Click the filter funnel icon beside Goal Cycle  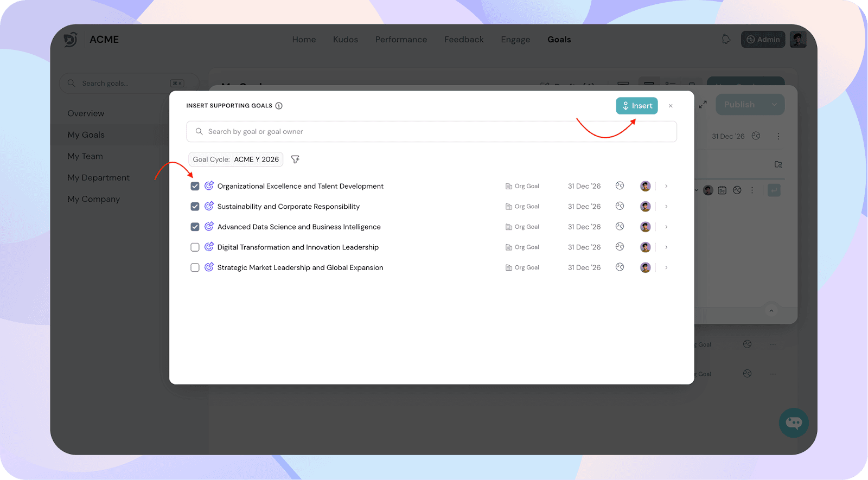coord(295,159)
